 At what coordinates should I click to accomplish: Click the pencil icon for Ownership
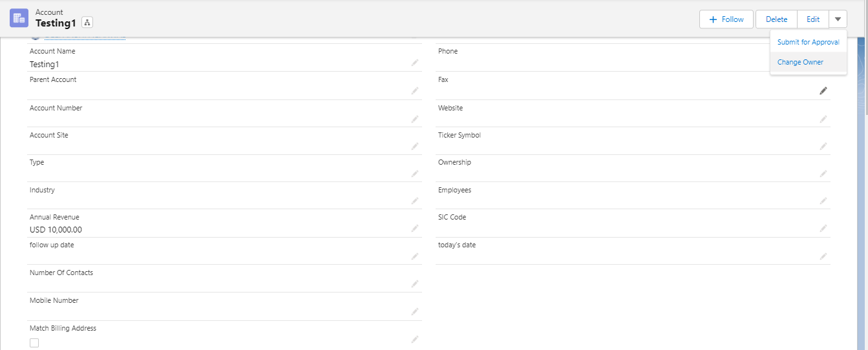823,174
